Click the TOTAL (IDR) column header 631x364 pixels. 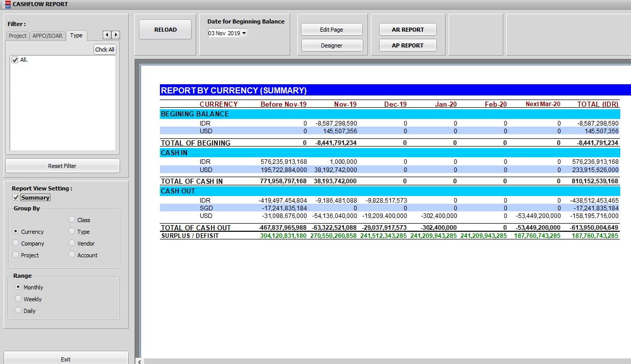598,104
